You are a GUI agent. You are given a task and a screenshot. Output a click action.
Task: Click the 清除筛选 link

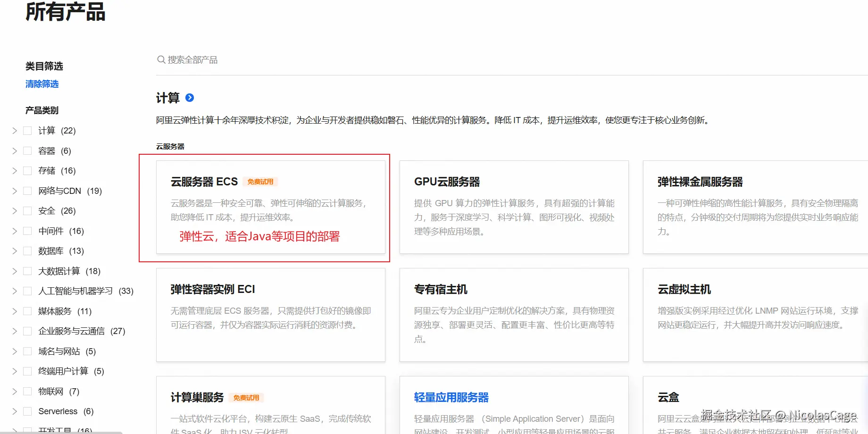tap(42, 84)
